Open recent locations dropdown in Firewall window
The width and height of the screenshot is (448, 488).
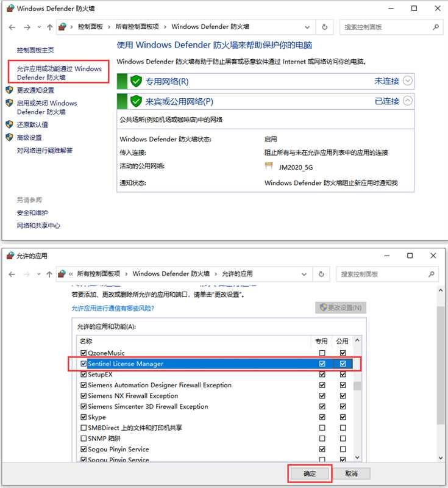[39, 27]
